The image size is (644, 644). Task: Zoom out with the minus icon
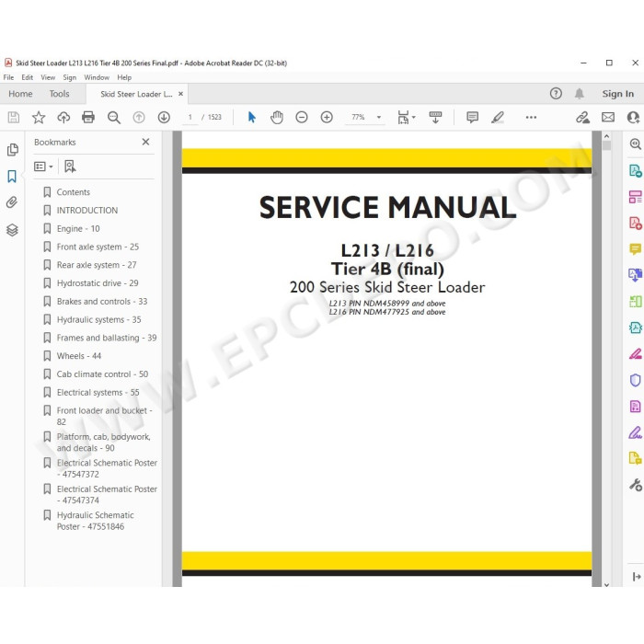pyautogui.click(x=302, y=118)
